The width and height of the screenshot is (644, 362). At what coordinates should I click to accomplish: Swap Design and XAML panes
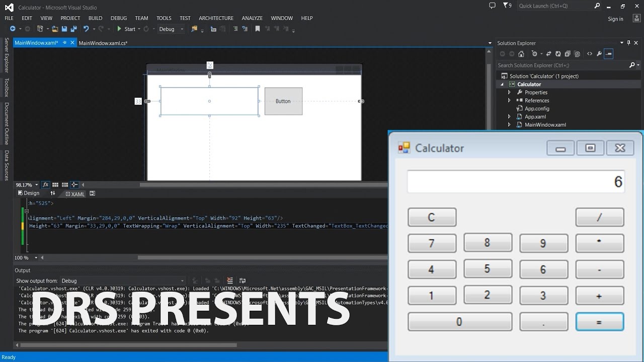(x=53, y=193)
